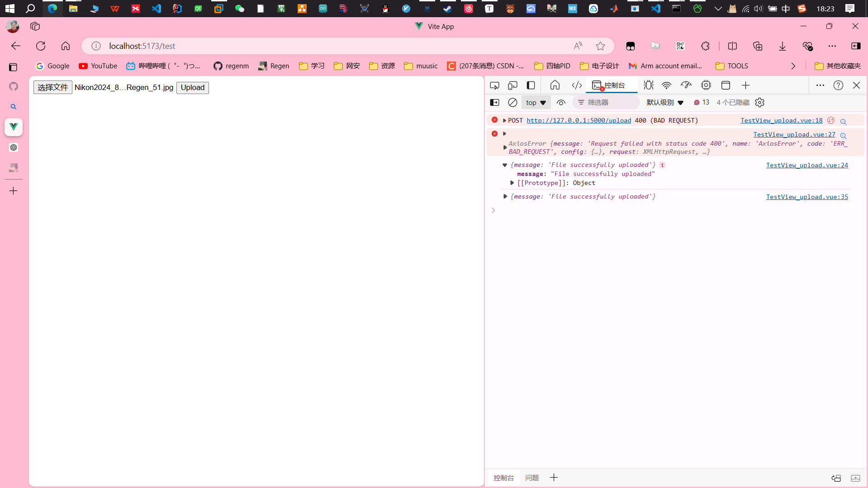Favorite this page with the star icon

600,46
